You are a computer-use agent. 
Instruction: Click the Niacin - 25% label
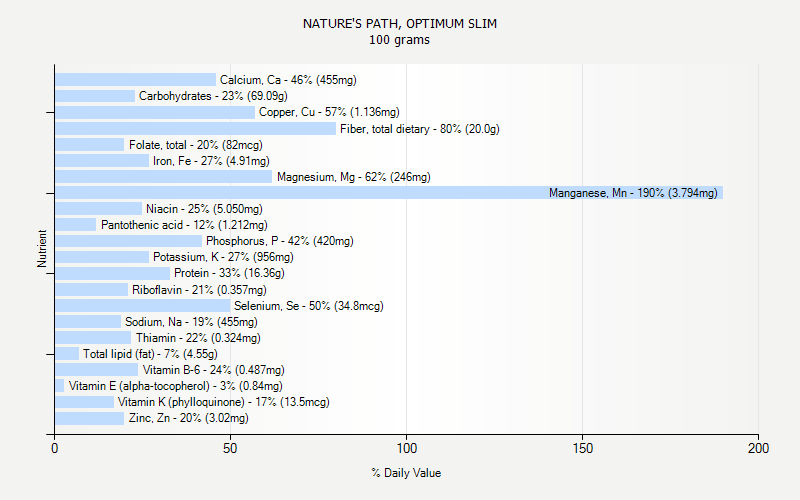[x=204, y=209]
